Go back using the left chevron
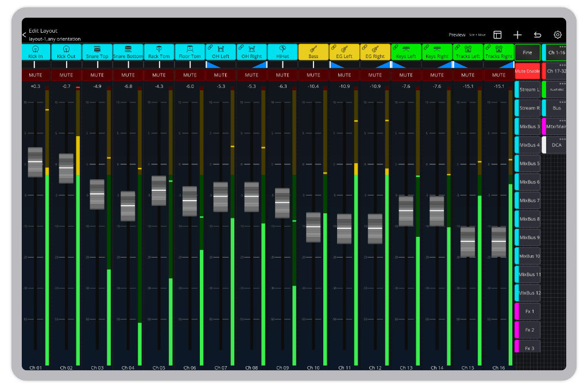The height and width of the screenshot is (388, 588). click(24, 35)
